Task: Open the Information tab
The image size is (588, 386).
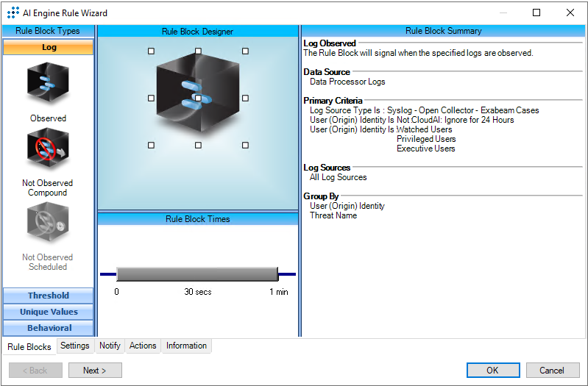Action: (x=186, y=346)
